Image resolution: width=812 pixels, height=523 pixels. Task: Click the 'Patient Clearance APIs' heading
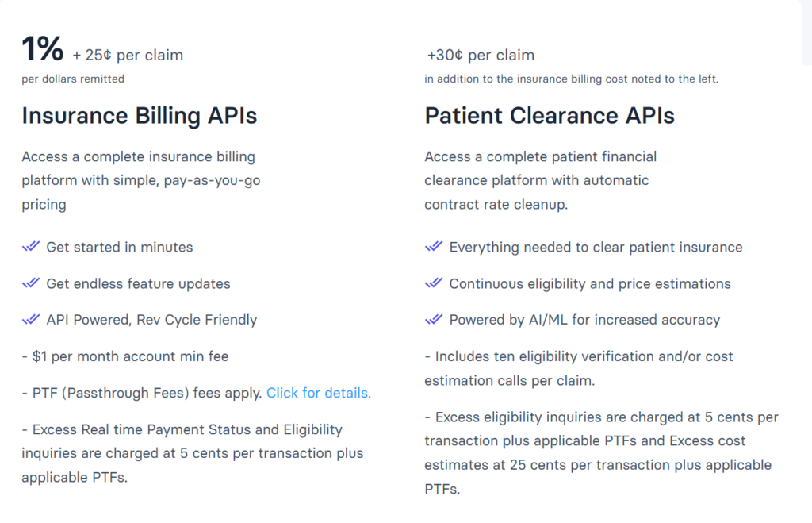pos(550,116)
